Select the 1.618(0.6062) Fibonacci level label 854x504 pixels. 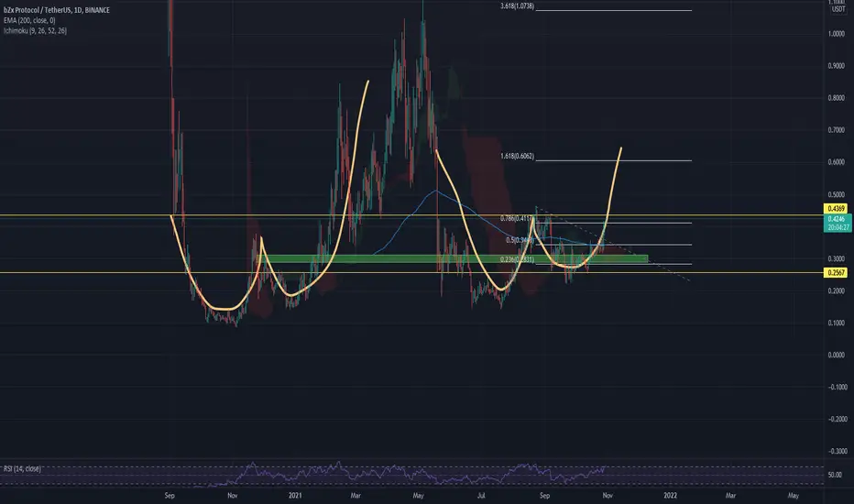click(x=518, y=157)
